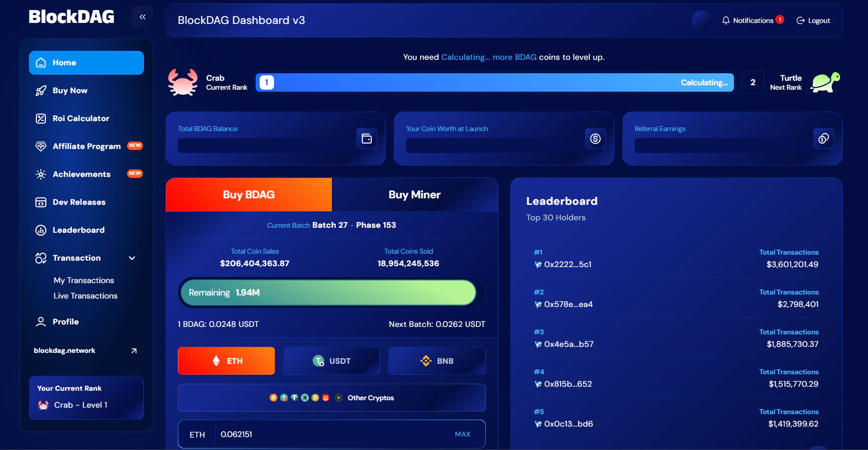Collapse the Transaction submenu chevron
Screen dimensions: 868x450
(132, 258)
